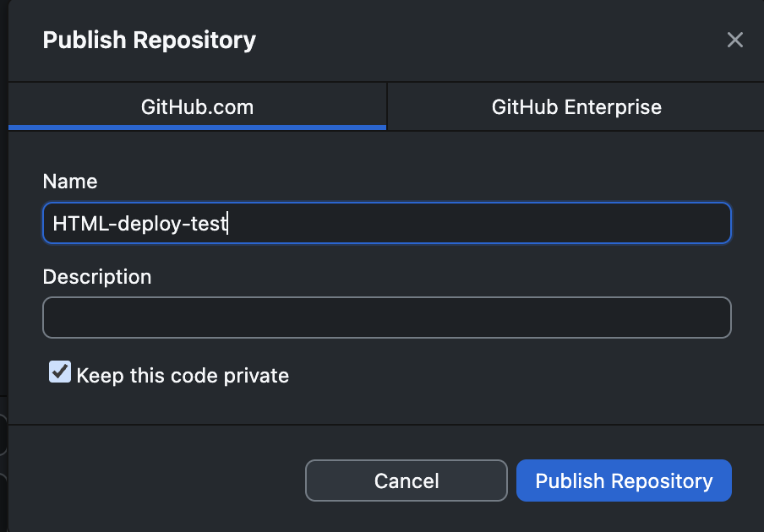Dismiss dialog using the gray Cancel button
Viewport: 764px width, 532px height.
406,481
